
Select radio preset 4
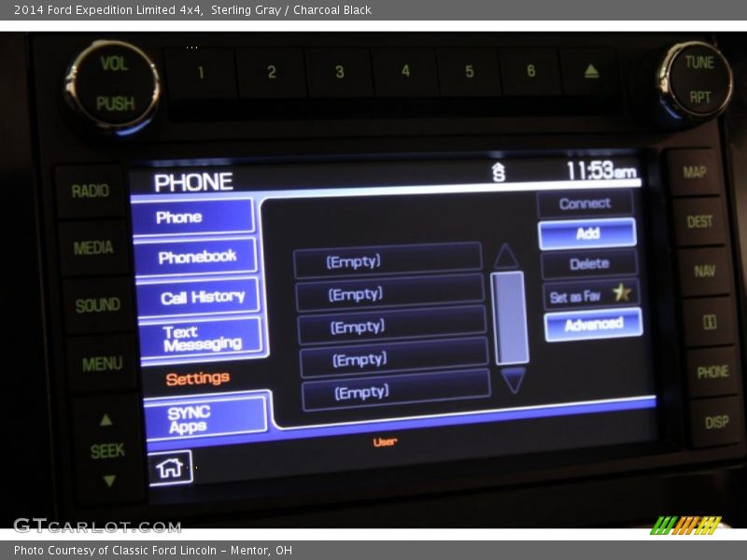click(405, 72)
